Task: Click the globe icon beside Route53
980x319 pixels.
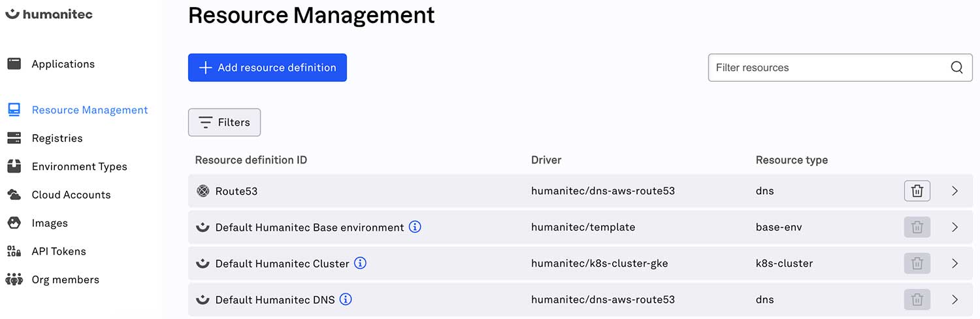Action: pos(203,191)
